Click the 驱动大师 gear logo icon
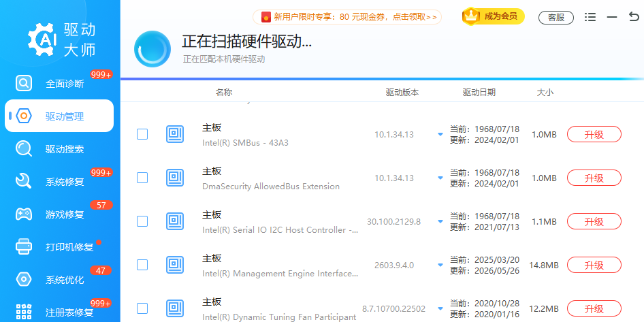Viewport: 644px width, 322px height. tap(41, 39)
